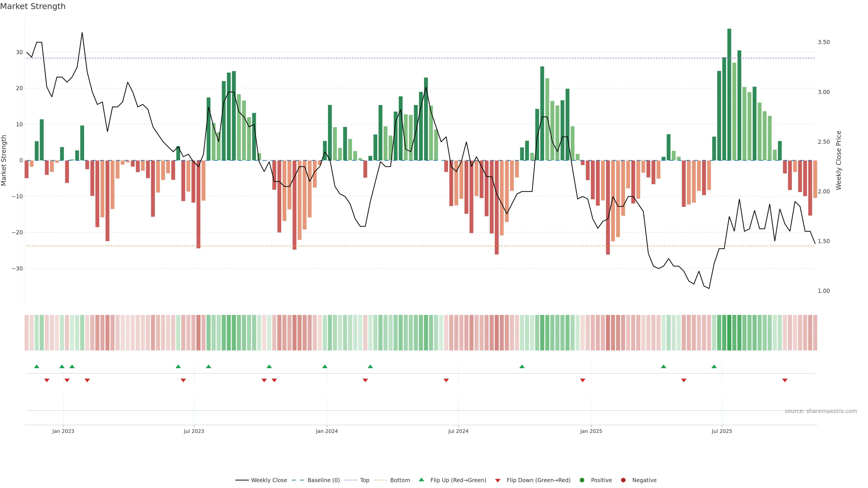Click the rightmost green flip-up triangle marker

[x=714, y=366]
